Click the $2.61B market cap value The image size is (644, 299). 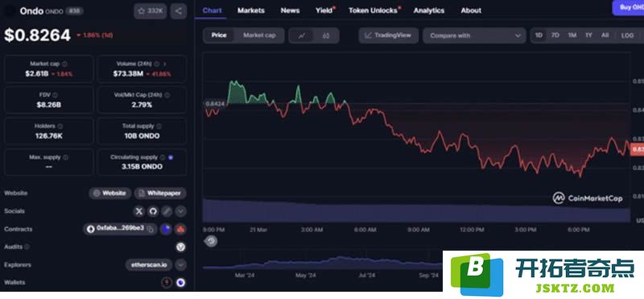pyautogui.click(x=37, y=74)
